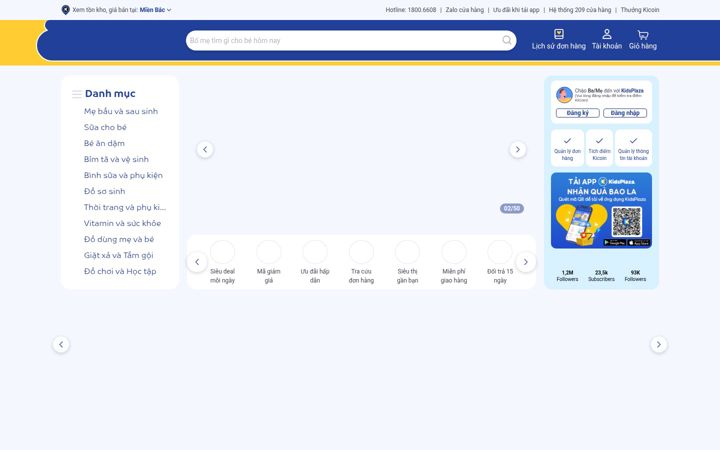Open Siêu deal mỗi ngày shortcut
The width and height of the screenshot is (720, 450).
click(222, 263)
